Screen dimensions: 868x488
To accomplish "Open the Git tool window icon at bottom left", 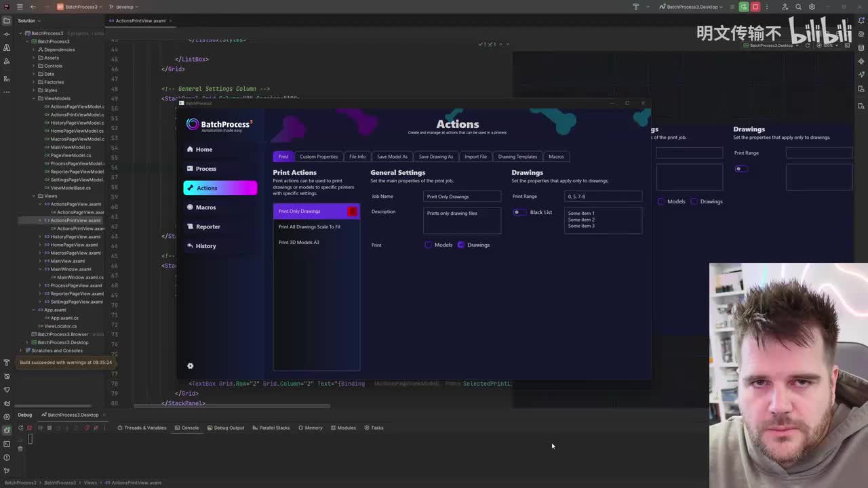I will coord(7,471).
